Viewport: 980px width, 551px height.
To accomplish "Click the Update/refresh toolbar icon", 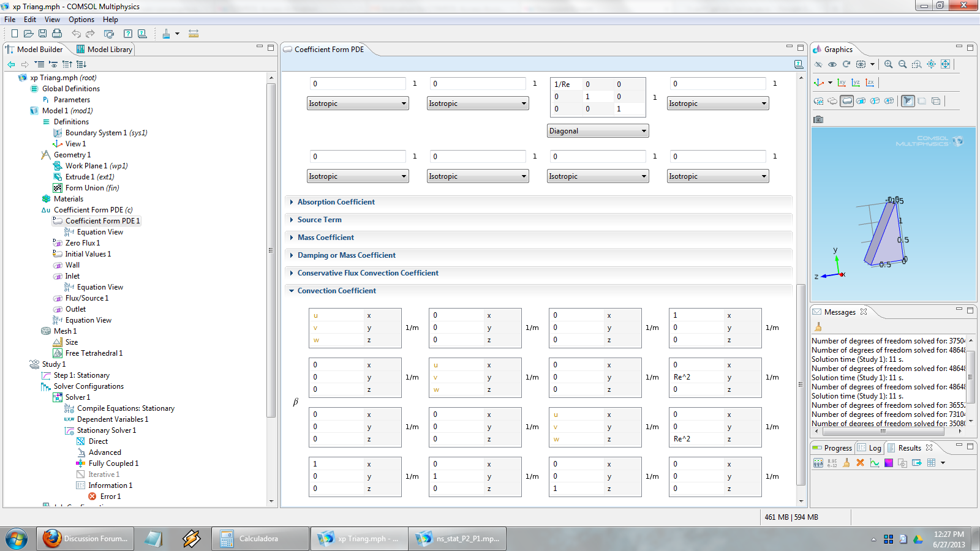I will [109, 34].
